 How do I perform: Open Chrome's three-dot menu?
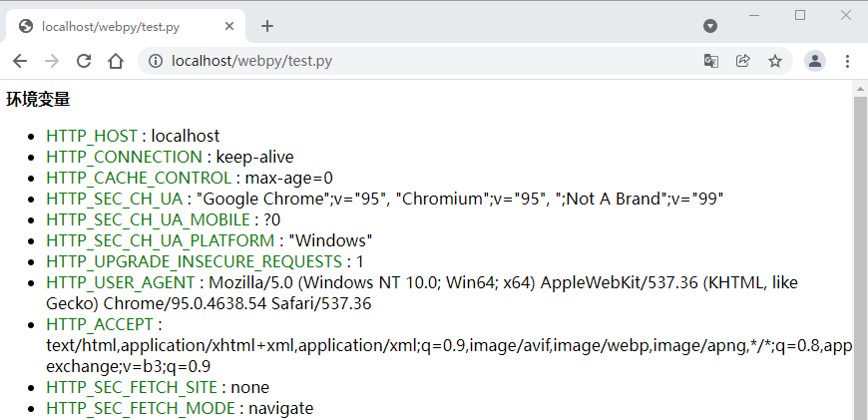tap(847, 61)
